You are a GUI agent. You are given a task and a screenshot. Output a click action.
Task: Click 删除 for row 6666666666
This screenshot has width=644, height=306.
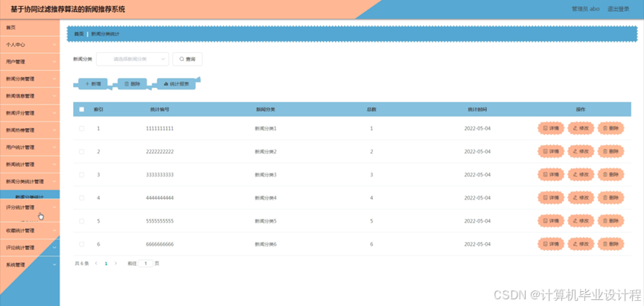click(610, 244)
